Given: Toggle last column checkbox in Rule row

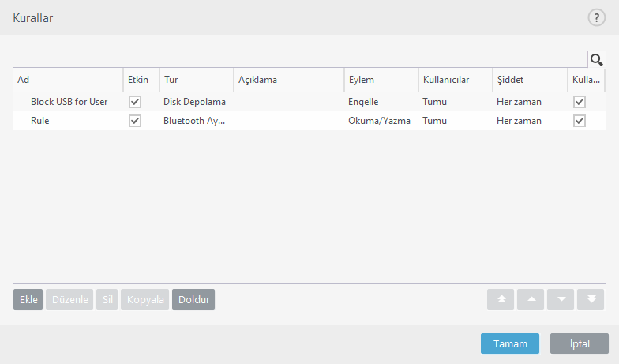Looking at the screenshot, I should click(x=580, y=121).
